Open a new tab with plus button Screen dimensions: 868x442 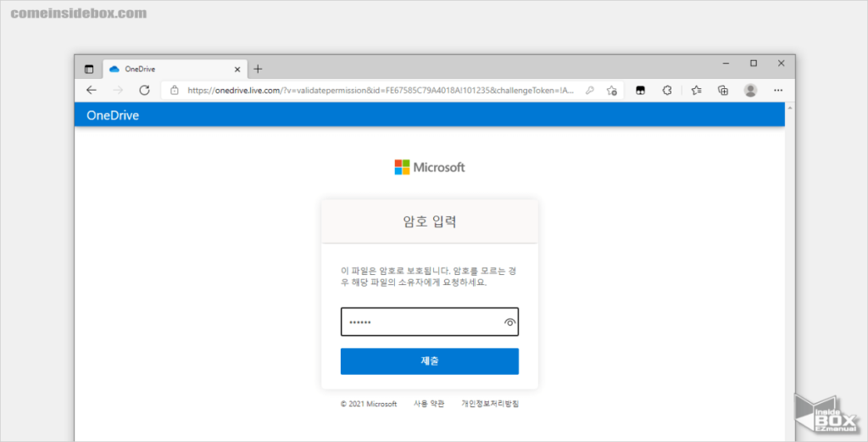click(259, 69)
